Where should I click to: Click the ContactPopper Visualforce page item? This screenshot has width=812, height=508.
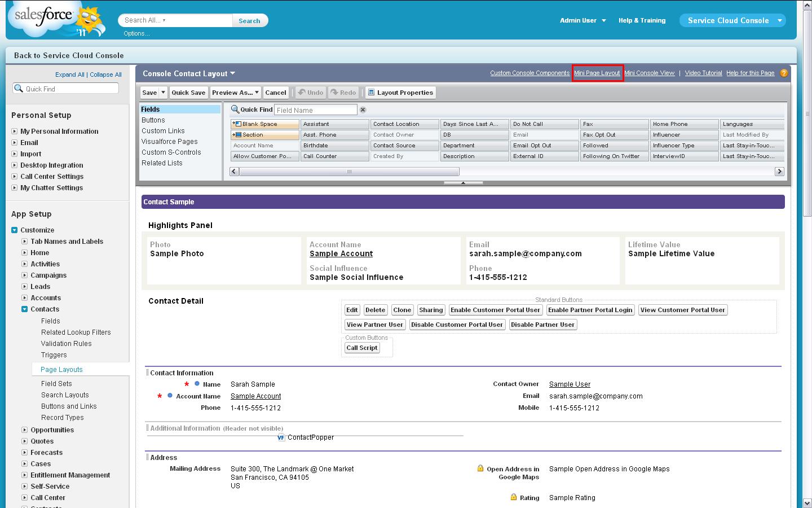click(x=310, y=437)
